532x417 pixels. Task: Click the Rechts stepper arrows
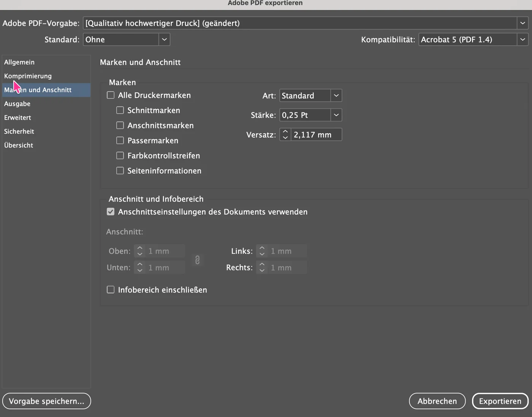point(262,268)
